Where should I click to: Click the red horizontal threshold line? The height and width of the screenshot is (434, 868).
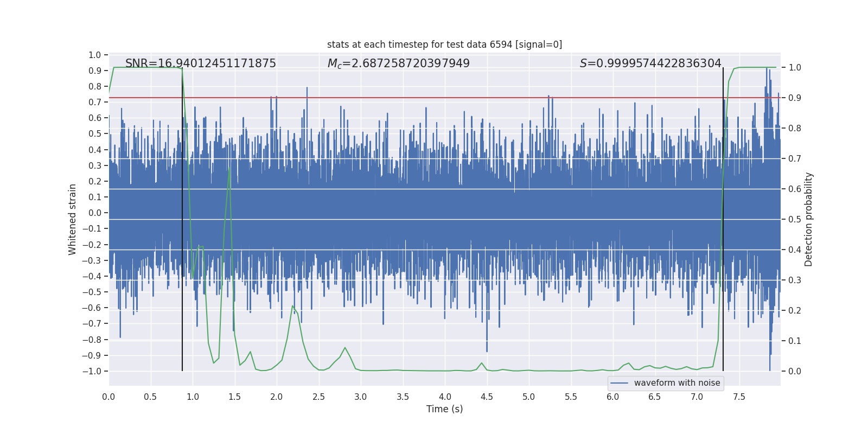point(444,98)
